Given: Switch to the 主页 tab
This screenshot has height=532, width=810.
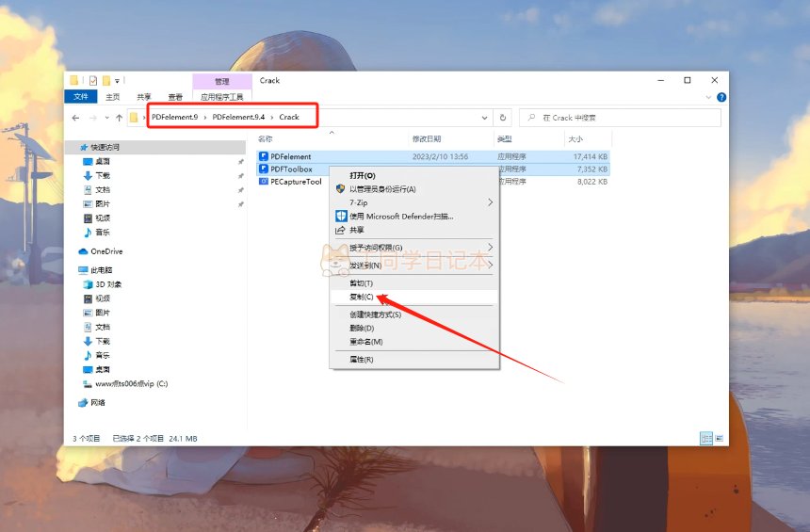Looking at the screenshot, I should point(113,97).
